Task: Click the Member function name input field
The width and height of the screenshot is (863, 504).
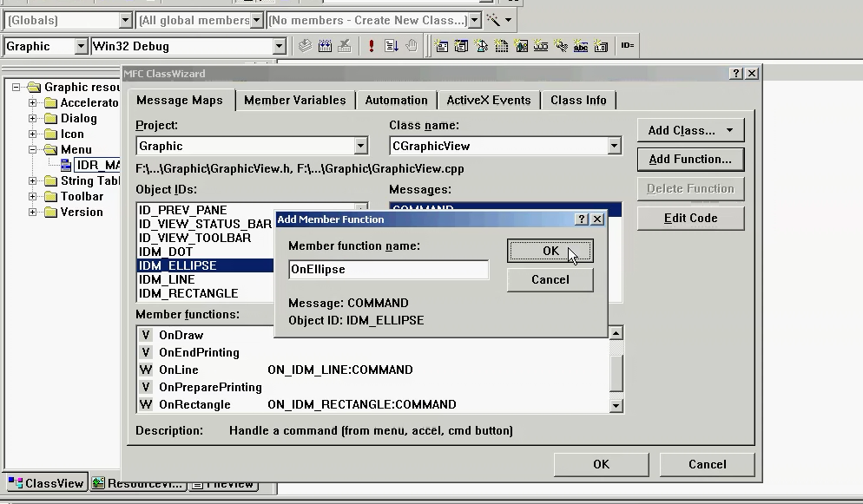Action: [x=389, y=269]
